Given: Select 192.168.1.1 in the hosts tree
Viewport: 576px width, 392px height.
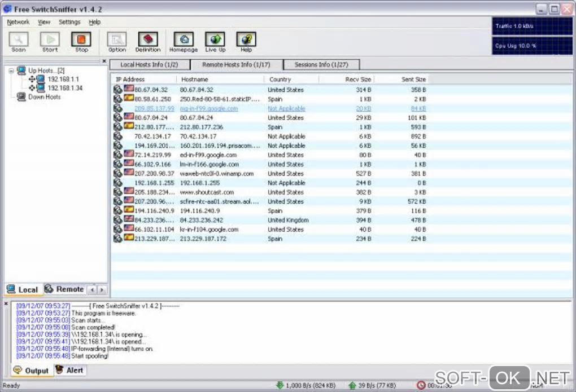Looking at the screenshot, I should 63,80.
